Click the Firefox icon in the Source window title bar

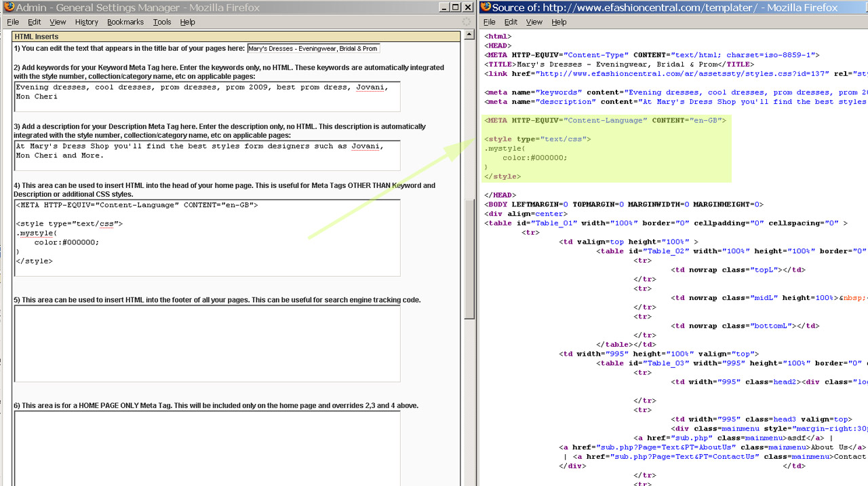tap(486, 7)
